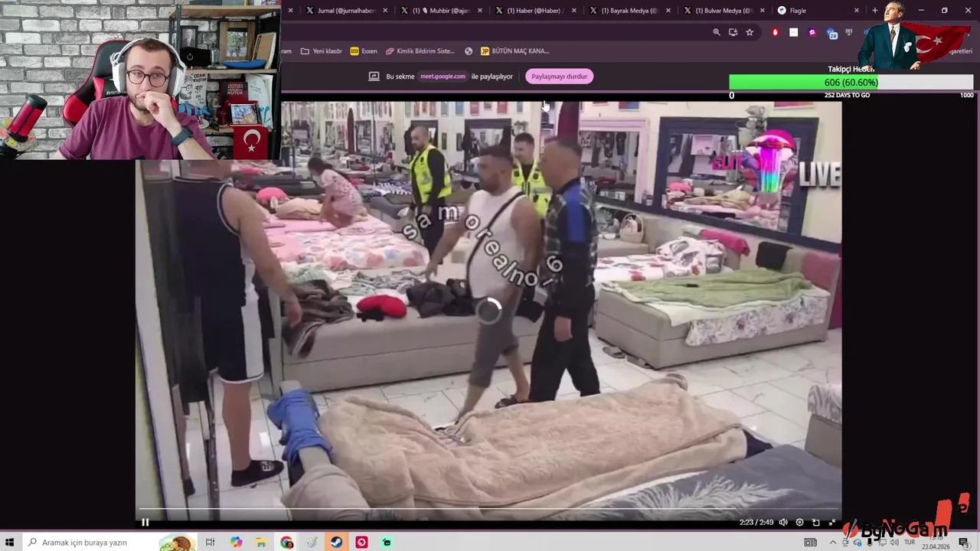Open Exxen bookmark
Screen dimensions: 980x551
pos(364,51)
